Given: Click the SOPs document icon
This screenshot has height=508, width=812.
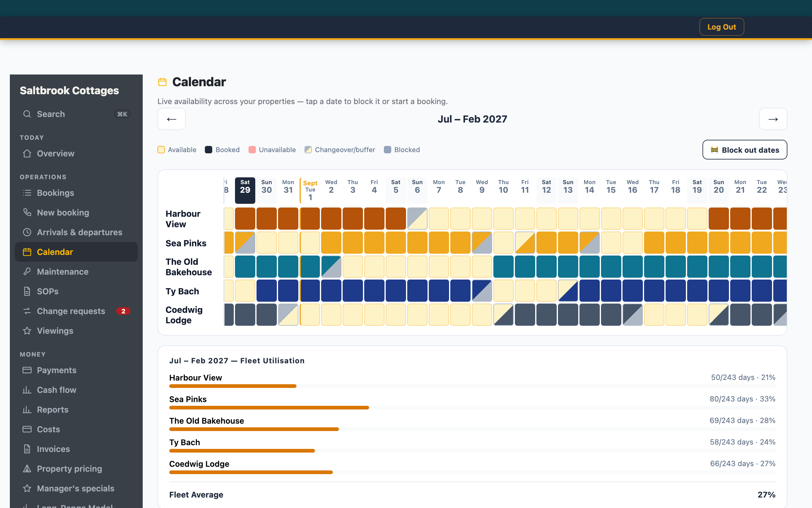Looking at the screenshot, I should pyautogui.click(x=27, y=291).
